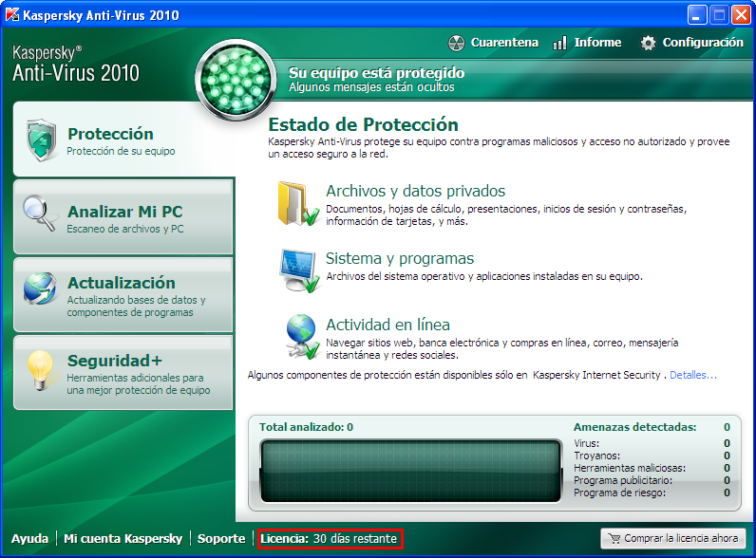Open the Protección tab

pyautogui.click(x=123, y=139)
